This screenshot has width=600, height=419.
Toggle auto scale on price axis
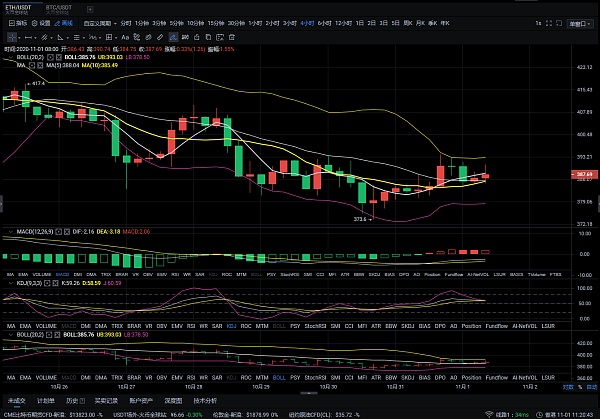(592, 387)
